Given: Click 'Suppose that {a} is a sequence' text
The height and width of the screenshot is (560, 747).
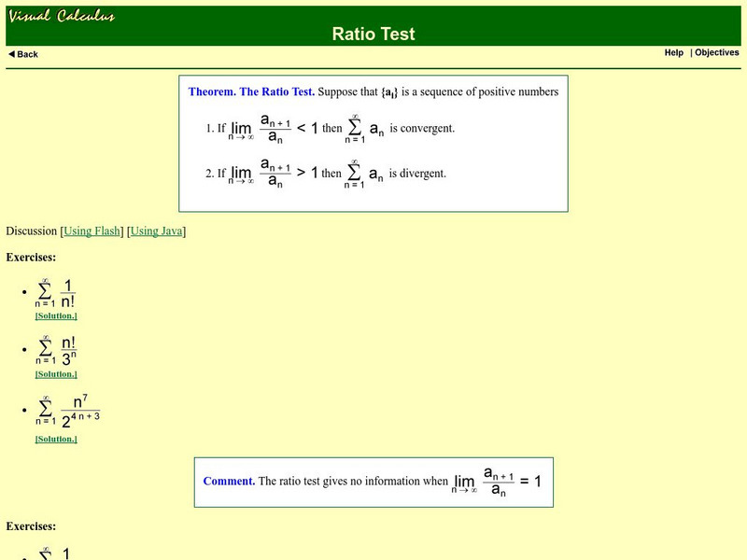Looking at the screenshot, I should [x=438, y=91].
